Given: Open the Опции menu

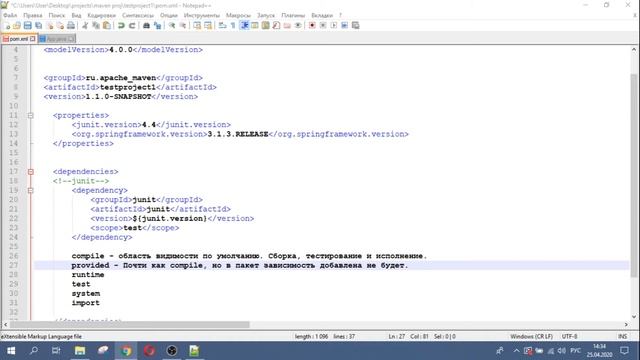Looking at the screenshot, I should pyautogui.click(x=169, y=15).
